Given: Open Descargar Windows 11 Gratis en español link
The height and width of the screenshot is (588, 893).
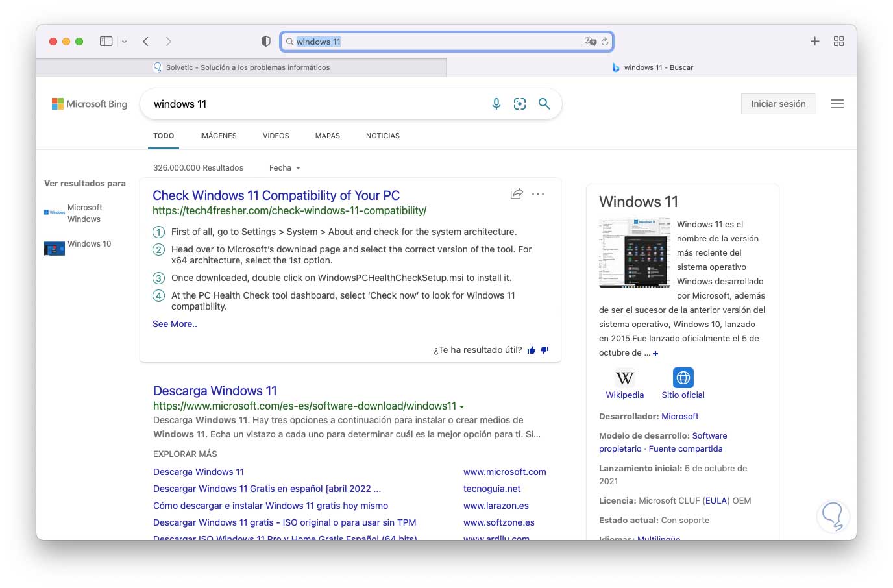Looking at the screenshot, I should (x=267, y=489).
